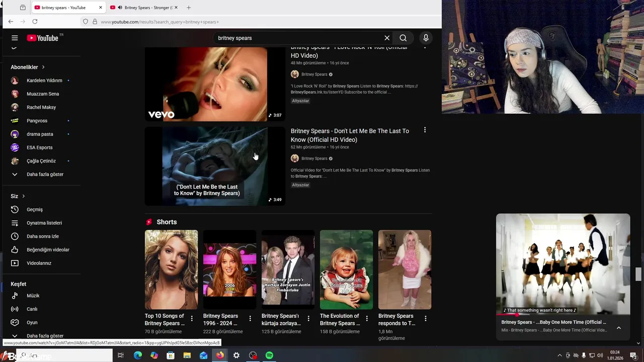This screenshot has width=644, height=362.
Task: Go back with the browser back arrow
Action: pos(11,22)
